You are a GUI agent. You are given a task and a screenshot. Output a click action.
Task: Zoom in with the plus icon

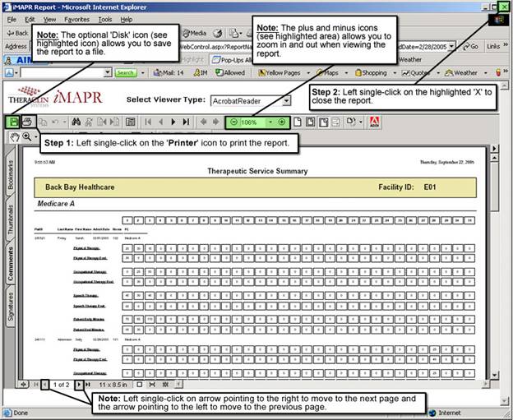[282, 122]
